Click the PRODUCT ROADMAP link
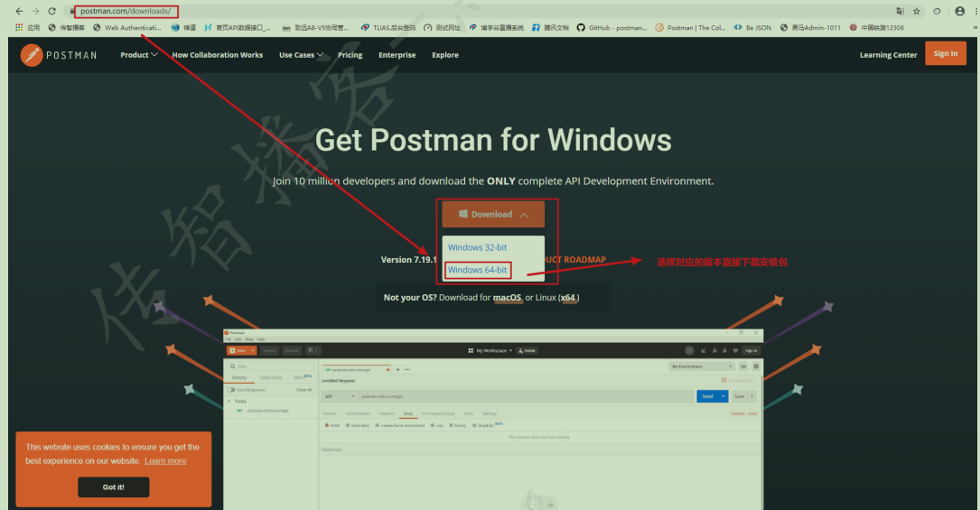Image resolution: width=980 pixels, height=510 pixels. pos(575,260)
